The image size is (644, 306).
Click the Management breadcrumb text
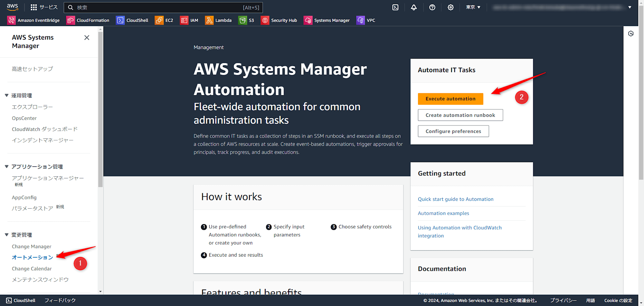coord(209,47)
